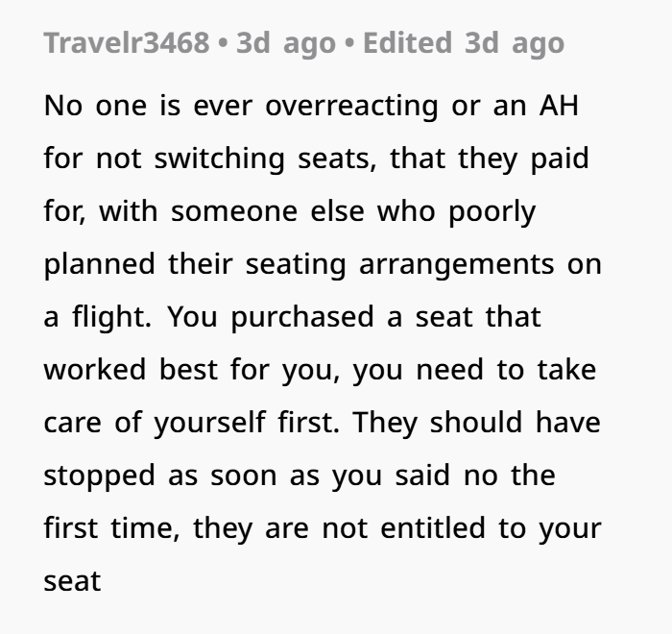The height and width of the screenshot is (634, 672).
Task: Click the phrase "you need to take"
Action: [x=474, y=370]
